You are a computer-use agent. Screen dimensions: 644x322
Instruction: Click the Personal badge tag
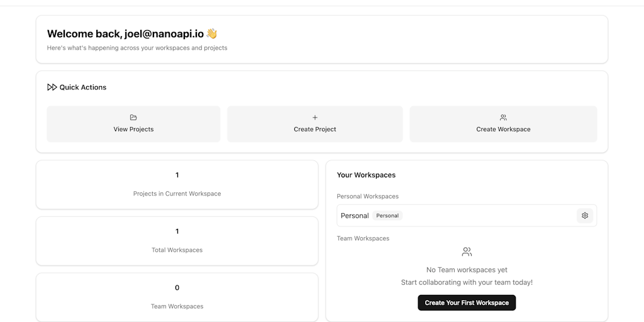coord(387,216)
